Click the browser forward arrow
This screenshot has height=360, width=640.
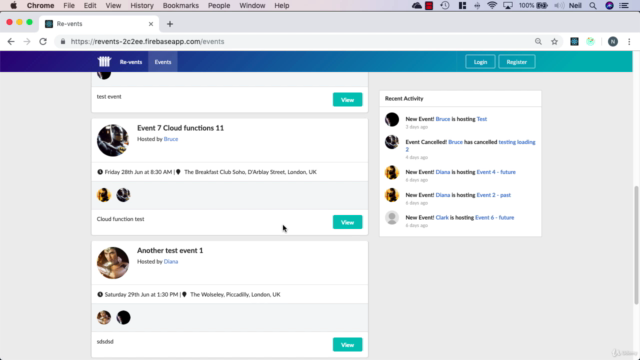coord(27,42)
